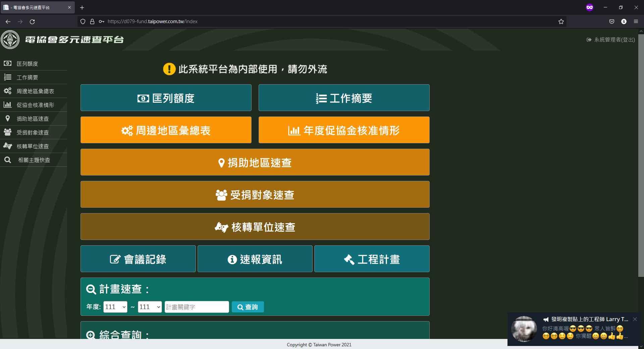Click the wide 捐助地區速查 button
The height and width of the screenshot is (349, 644).
click(x=255, y=162)
